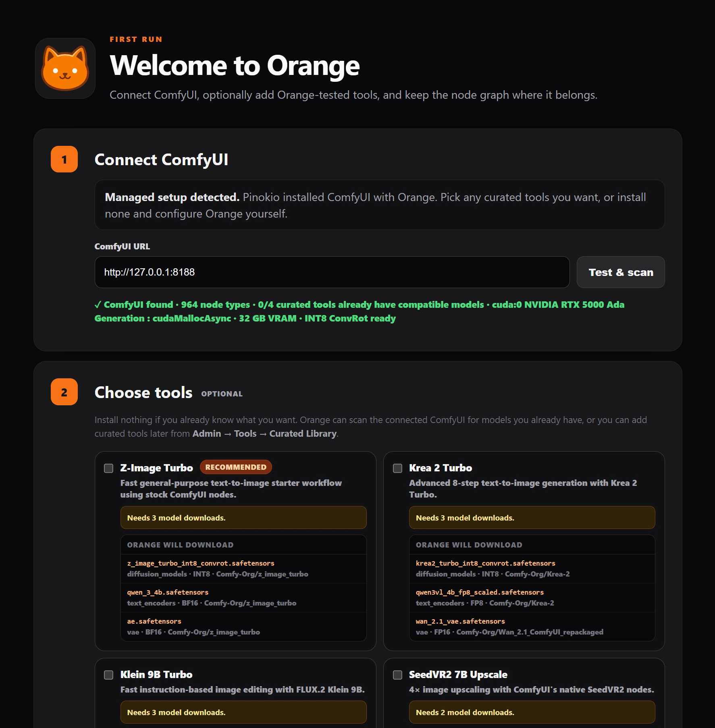This screenshot has width=715, height=728.
Task: Click the step 1 number badge
Action: pyautogui.click(x=64, y=159)
